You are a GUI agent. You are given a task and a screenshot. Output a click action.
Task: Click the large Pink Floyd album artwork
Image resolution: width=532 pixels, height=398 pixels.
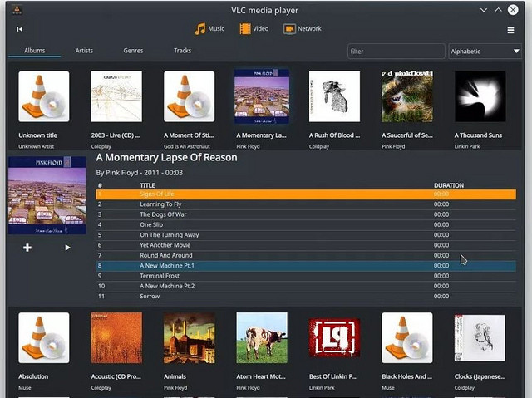coord(47,195)
